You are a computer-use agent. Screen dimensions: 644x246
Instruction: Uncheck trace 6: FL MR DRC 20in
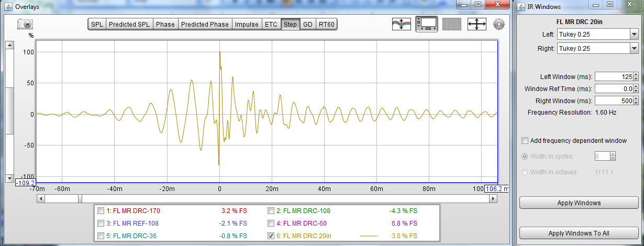click(271, 236)
